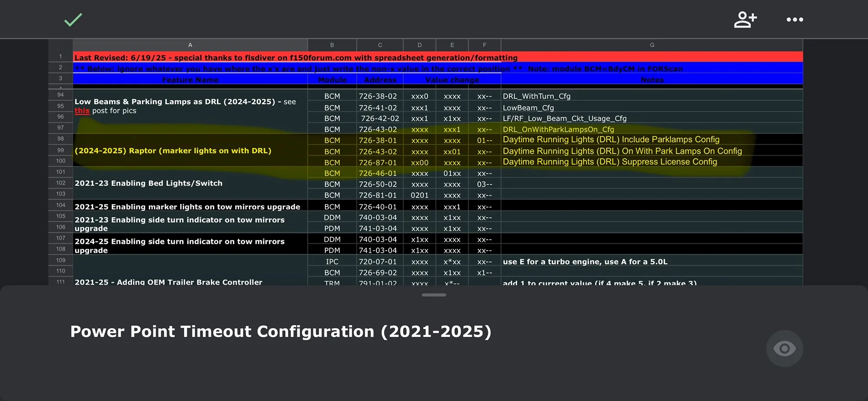
Task: Select row 104 header
Action: point(60,205)
